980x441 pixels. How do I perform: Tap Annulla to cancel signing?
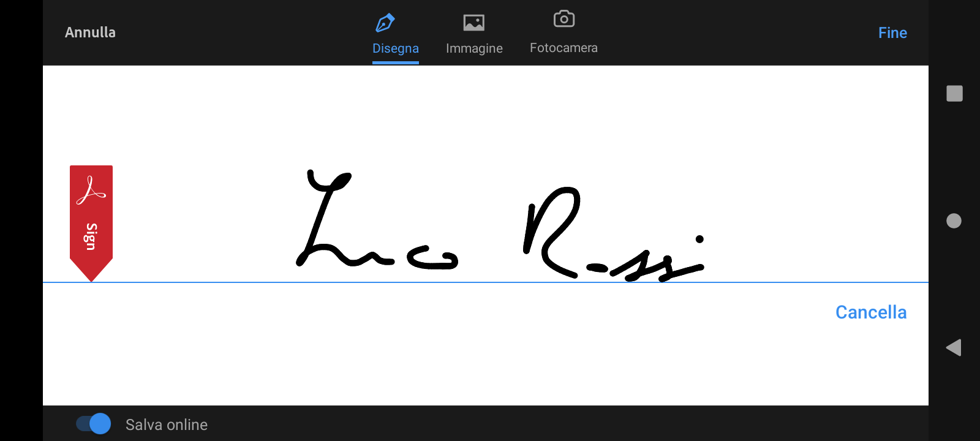[x=90, y=32]
